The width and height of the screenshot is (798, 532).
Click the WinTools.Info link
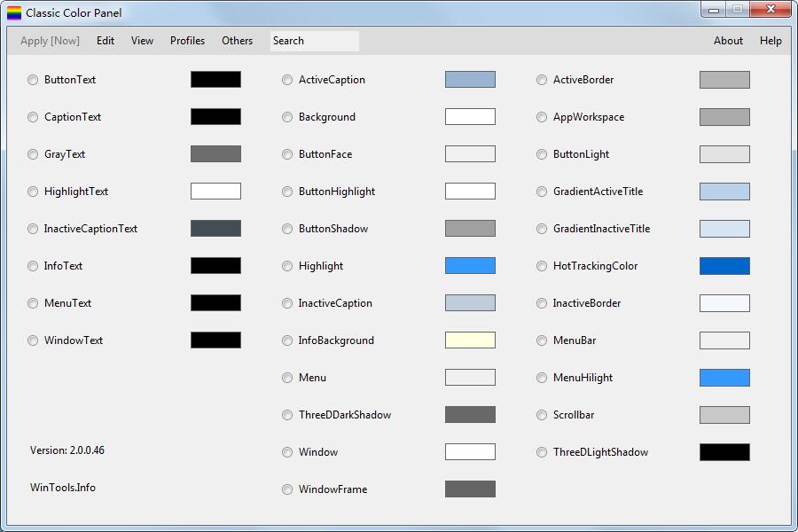click(x=63, y=488)
